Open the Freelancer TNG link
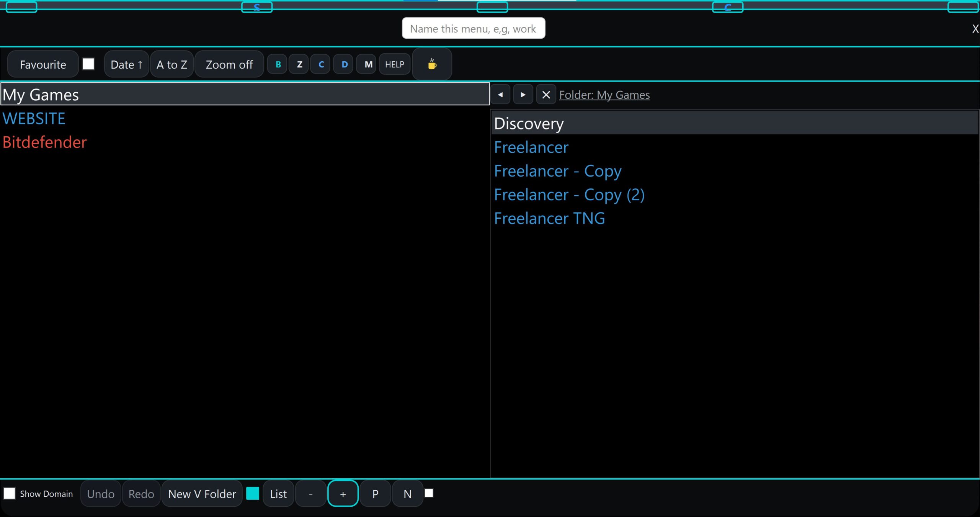This screenshot has height=517, width=980. [549, 219]
